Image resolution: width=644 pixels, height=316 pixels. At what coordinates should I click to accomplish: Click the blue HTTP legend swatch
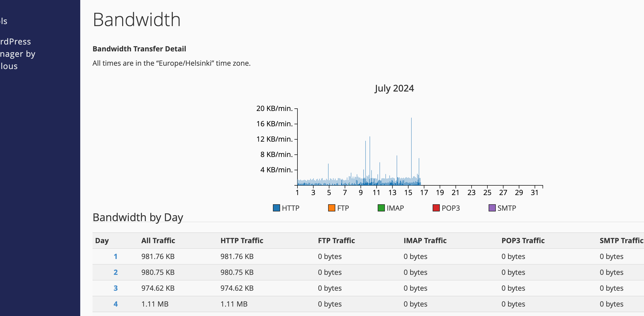tap(276, 208)
